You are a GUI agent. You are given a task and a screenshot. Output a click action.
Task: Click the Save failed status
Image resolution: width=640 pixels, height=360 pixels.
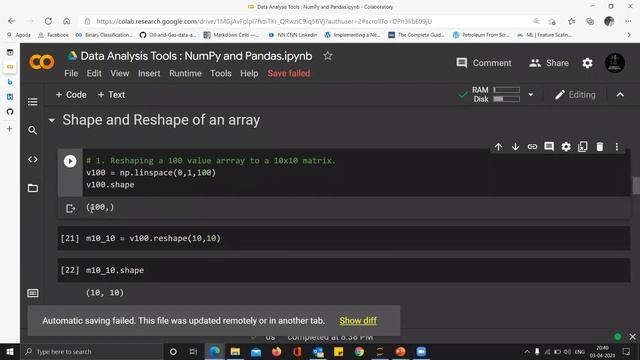289,73
